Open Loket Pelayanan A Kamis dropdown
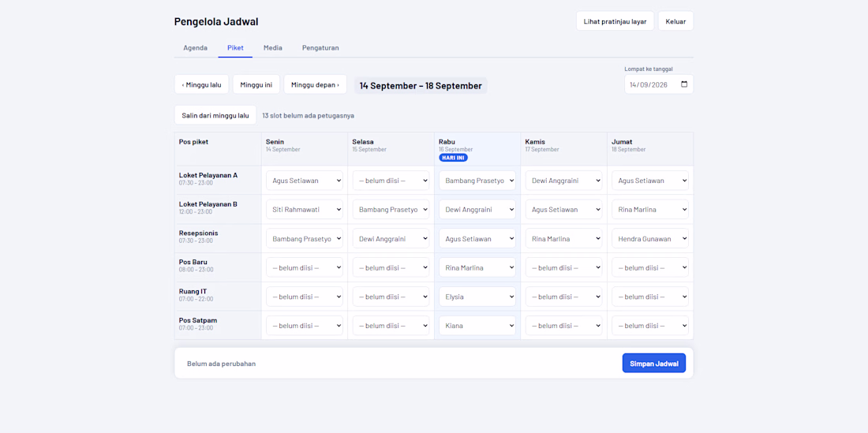Image resolution: width=868 pixels, height=433 pixels. pyautogui.click(x=563, y=181)
